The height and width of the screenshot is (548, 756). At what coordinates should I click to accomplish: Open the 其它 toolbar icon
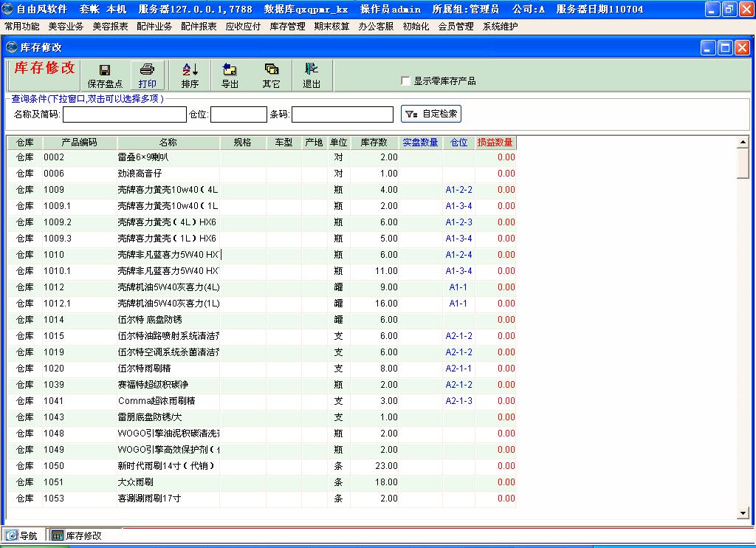tap(272, 69)
